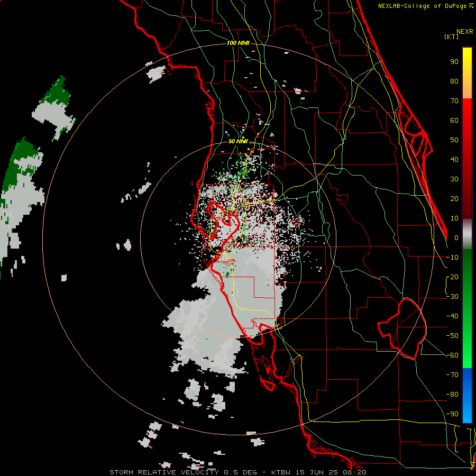Select the -10 value on velocity scale
This screenshot has width=476, height=476.
click(x=452, y=258)
